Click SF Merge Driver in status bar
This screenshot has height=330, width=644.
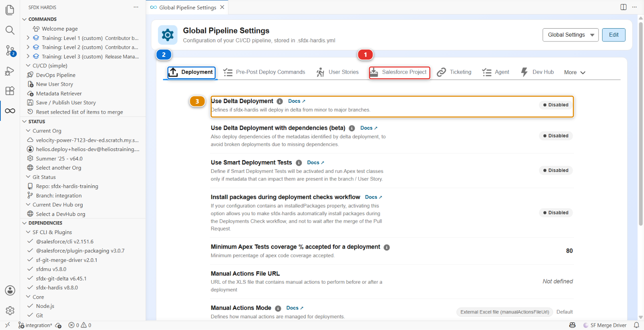pyautogui.click(x=605, y=325)
